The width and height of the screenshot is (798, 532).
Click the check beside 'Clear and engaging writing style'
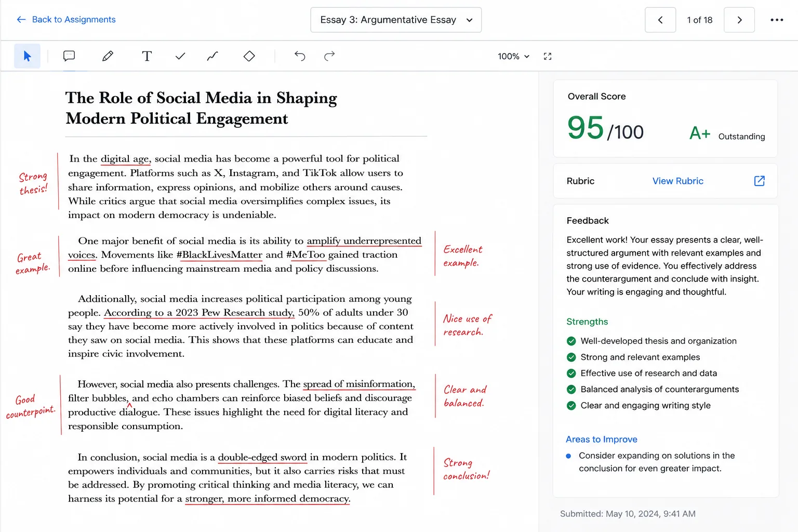point(571,405)
